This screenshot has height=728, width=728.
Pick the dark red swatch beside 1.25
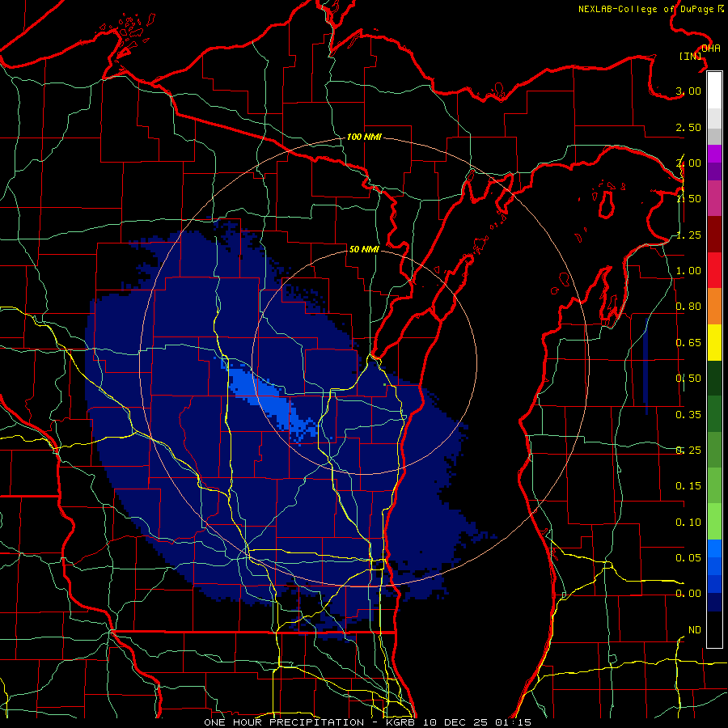coord(714,235)
